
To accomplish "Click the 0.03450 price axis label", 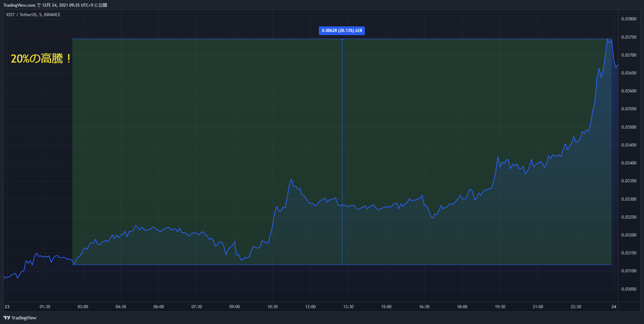I will [629, 145].
